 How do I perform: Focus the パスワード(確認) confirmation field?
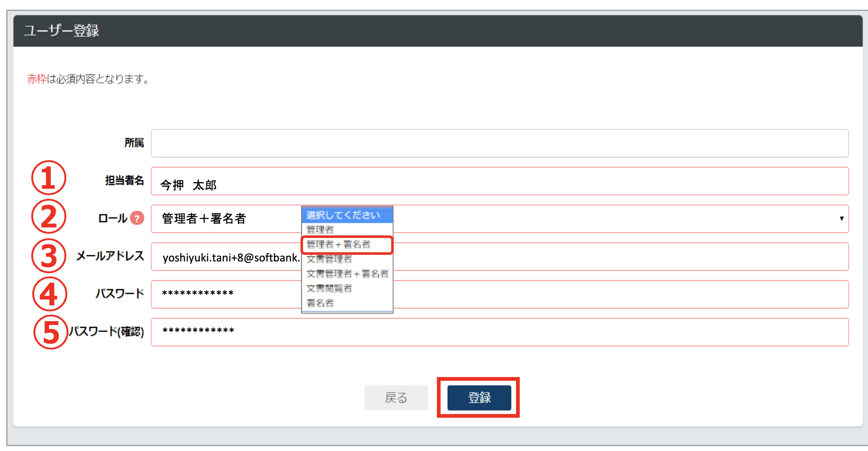coord(499,332)
